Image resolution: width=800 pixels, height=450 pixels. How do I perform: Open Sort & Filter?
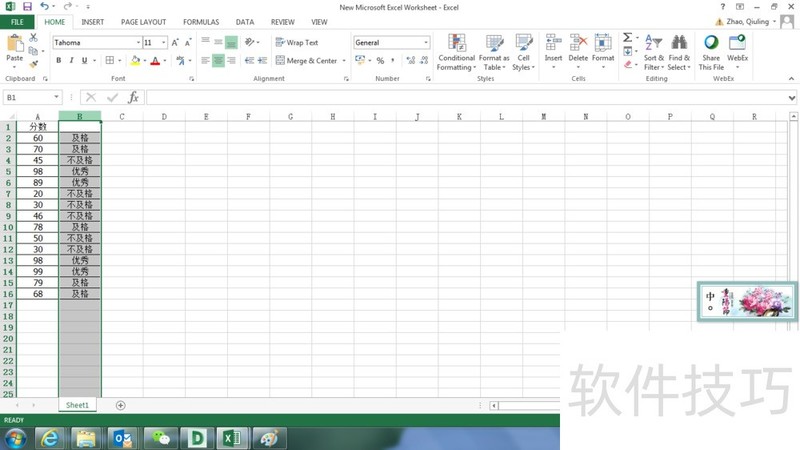pos(654,52)
